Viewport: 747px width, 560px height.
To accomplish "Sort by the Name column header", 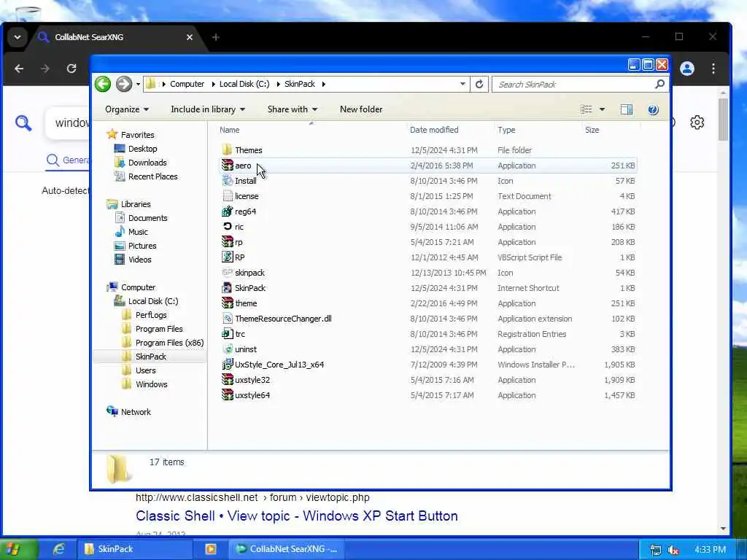I will click(x=229, y=130).
